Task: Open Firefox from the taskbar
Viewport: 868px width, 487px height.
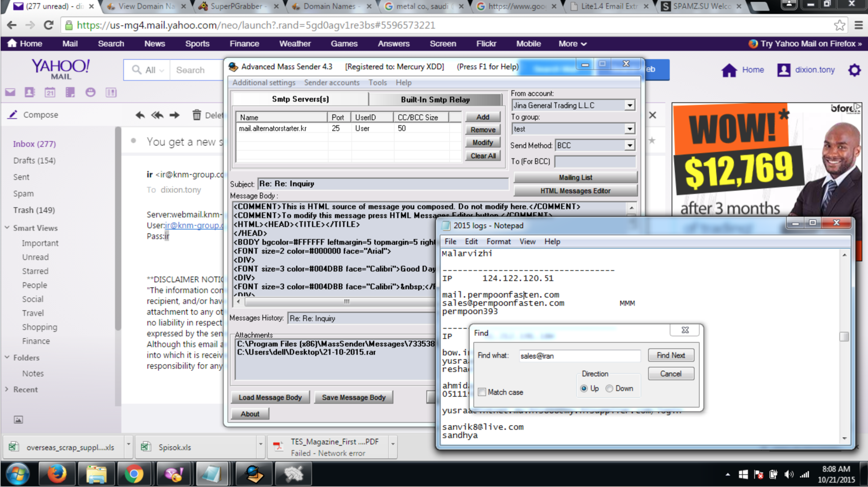Action: [x=57, y=474]
